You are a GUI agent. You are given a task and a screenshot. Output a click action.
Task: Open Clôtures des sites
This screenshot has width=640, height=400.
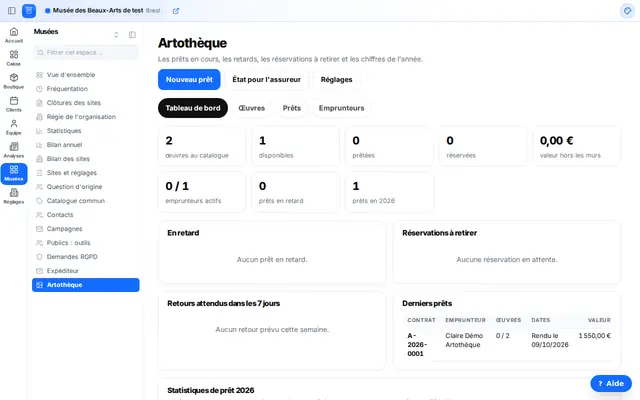pyautogui.click(x=86, y=103)
